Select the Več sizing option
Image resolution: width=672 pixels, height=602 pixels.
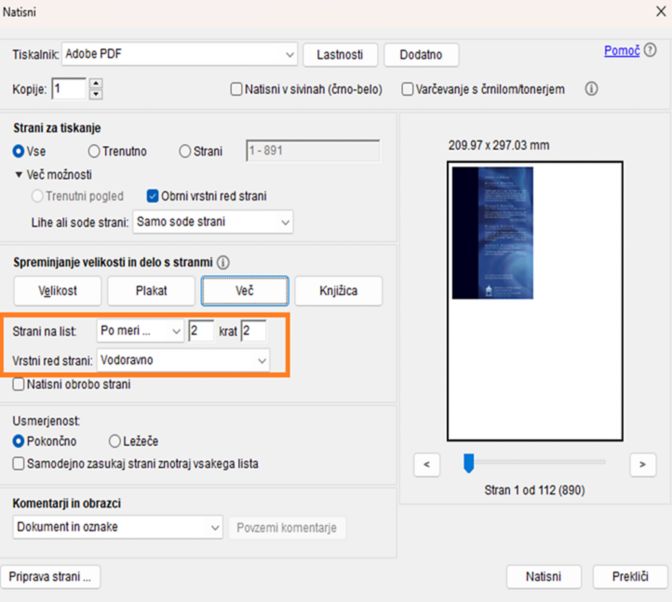(245, 291)
